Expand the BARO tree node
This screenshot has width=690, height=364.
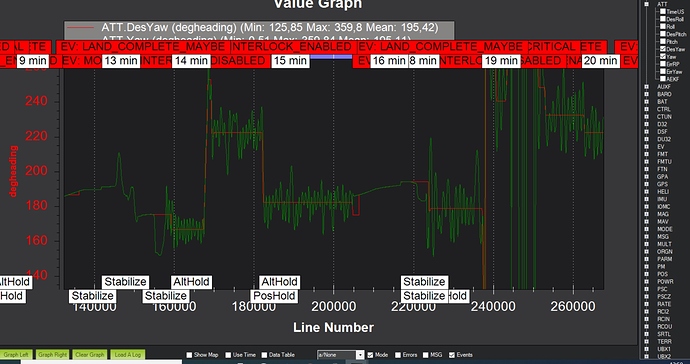click(646, 94)
